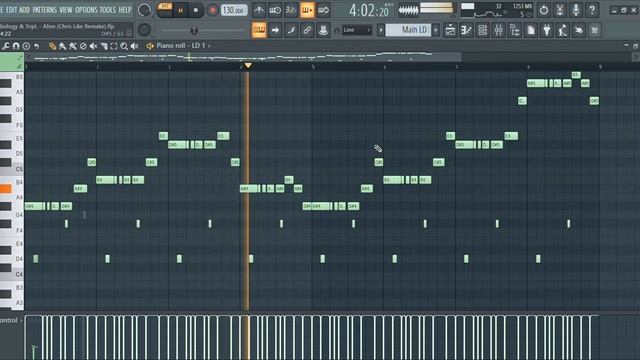Image resolution: width=640 pixels, height=360 pixels.
Task: Pause playback with the pause button
Action: [x=180, y=10]
